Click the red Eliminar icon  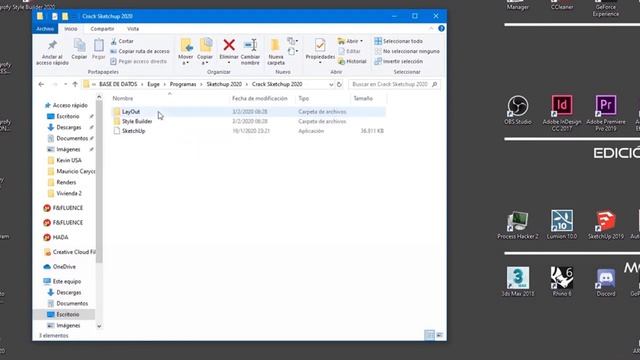click(229, 45)
